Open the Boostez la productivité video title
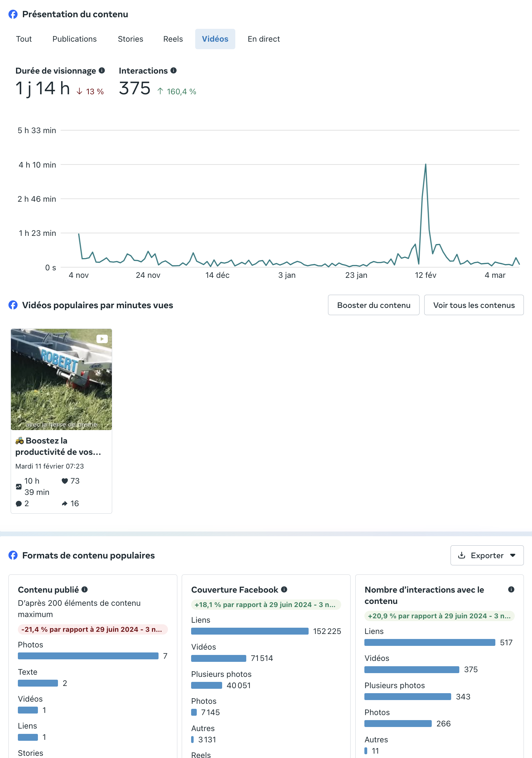The height and width of the screenshot is (758, 532). pyautogui.click(x=58, y=446)
